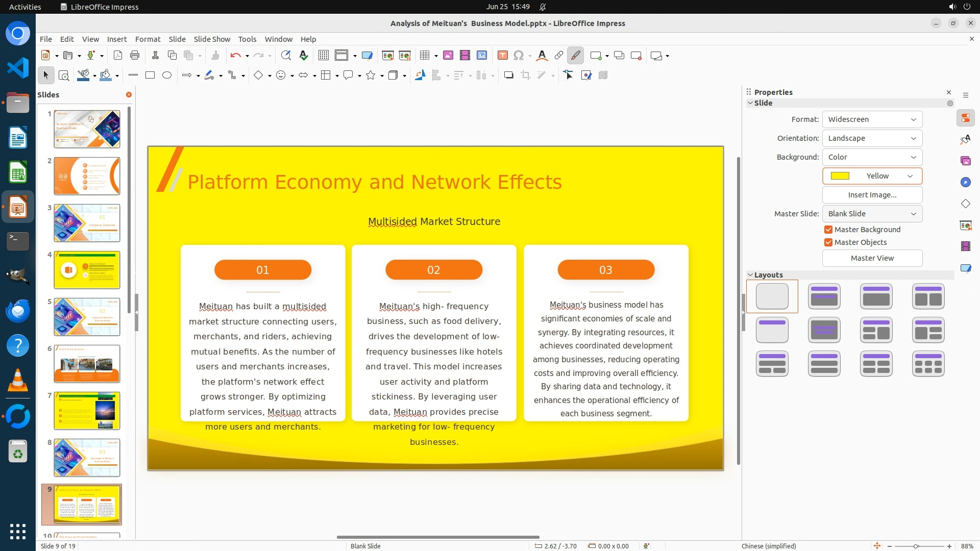
Task: Uncheck the Master Background checkbox
Action: 828,230
